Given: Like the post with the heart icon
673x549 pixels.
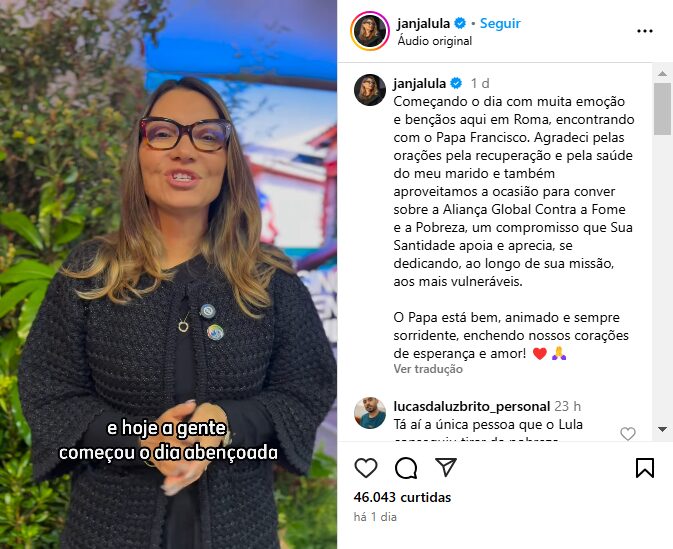Looking at the screenshot, I should click(366, 468).
